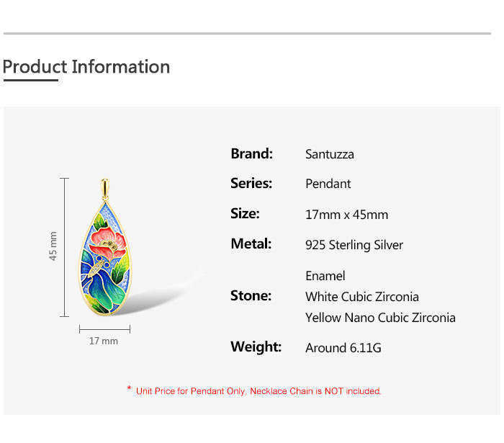Click the horizontal width measurement bar
The height and width of the screenshot is (443, 504).
(x=105, y=329)
